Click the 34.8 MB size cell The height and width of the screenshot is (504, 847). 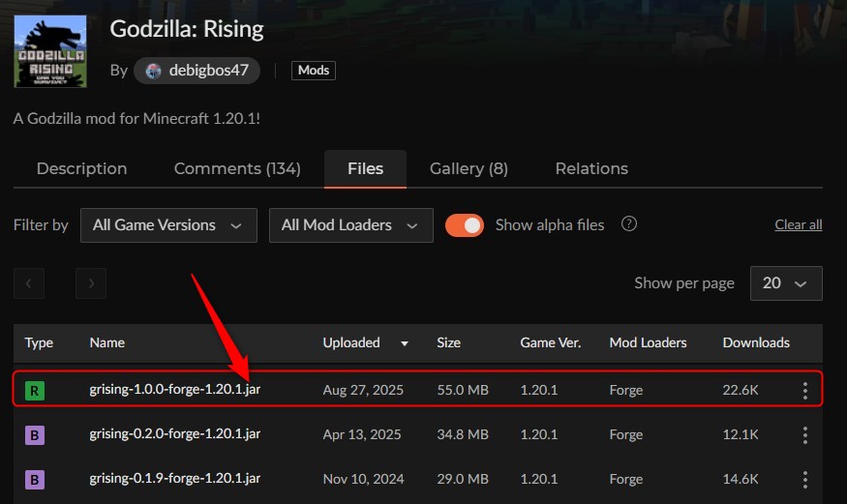tap(463, 434)
